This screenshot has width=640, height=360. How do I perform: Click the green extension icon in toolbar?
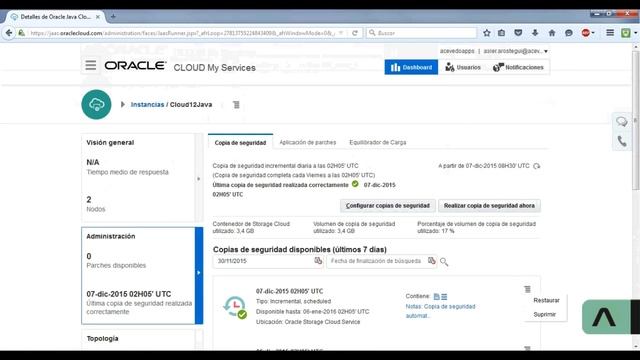626,33
